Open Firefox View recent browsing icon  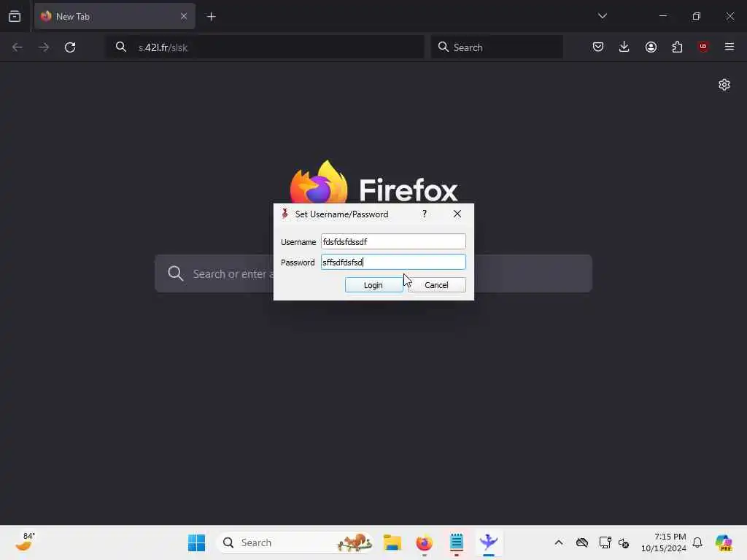click(x=15, y=16)
